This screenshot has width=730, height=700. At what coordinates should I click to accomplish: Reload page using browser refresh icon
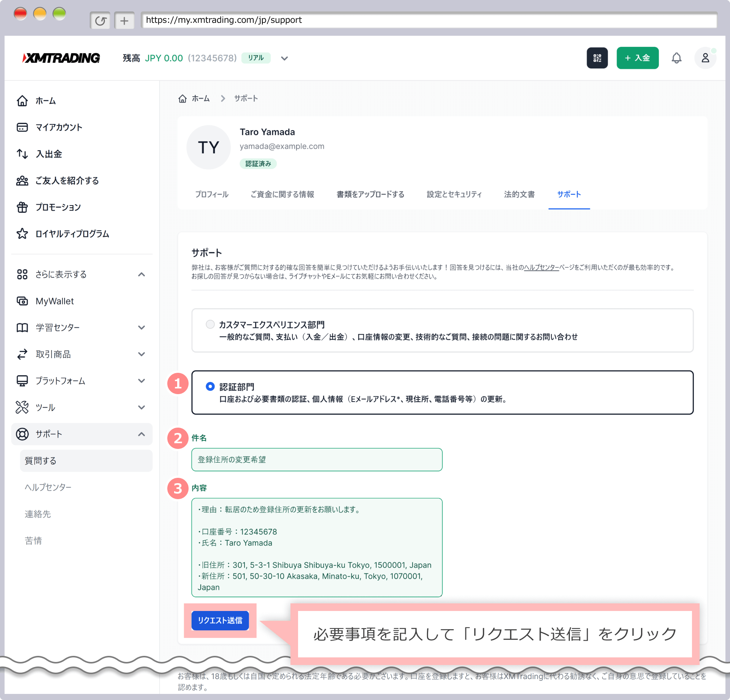(x=100, y=21)
